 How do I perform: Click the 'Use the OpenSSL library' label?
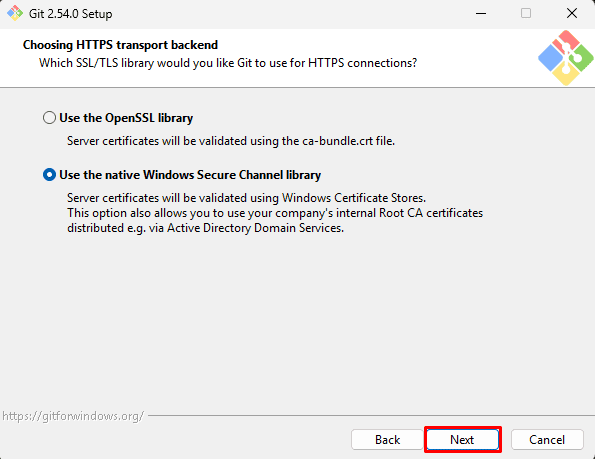coord(126,118)
